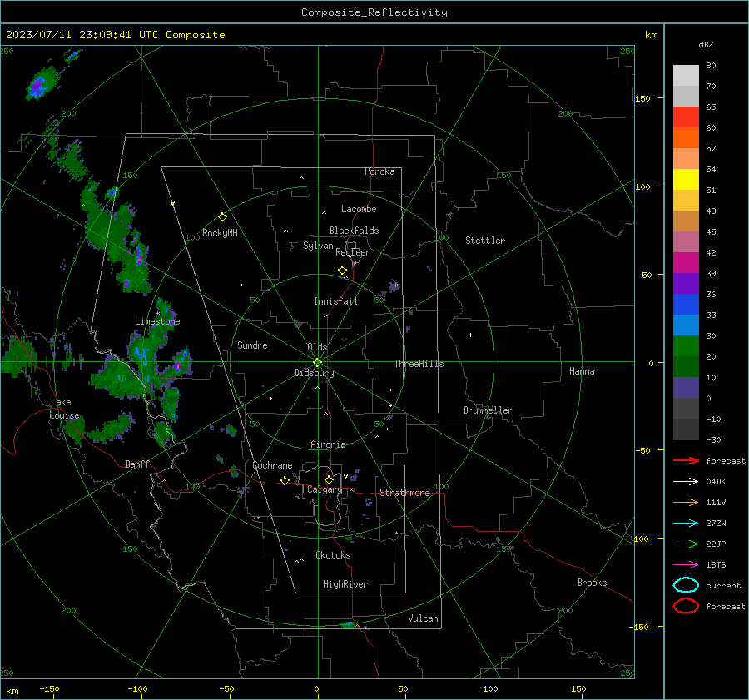Screen dimensions: 749x700
Task: Click the '2023/07/11 23:09:41 UTC Composite' timestamp
Action: tap(116, 35)
